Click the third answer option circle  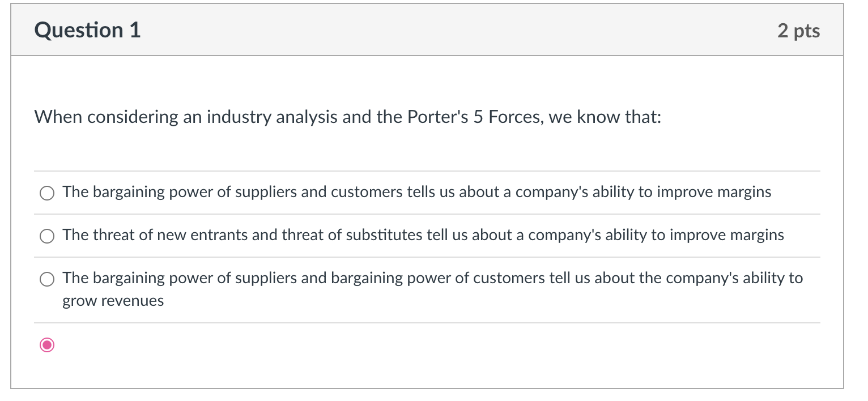tap(47, 279)
